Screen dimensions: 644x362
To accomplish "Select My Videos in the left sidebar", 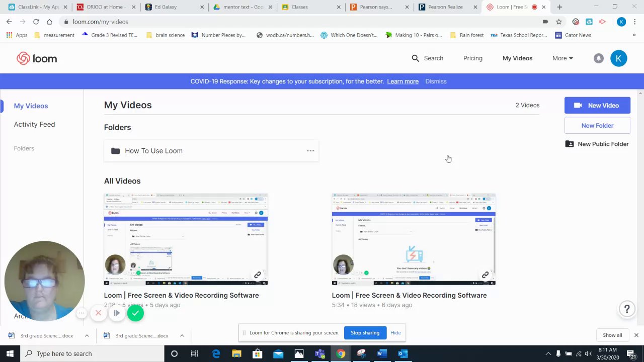I will click(31, 106).
